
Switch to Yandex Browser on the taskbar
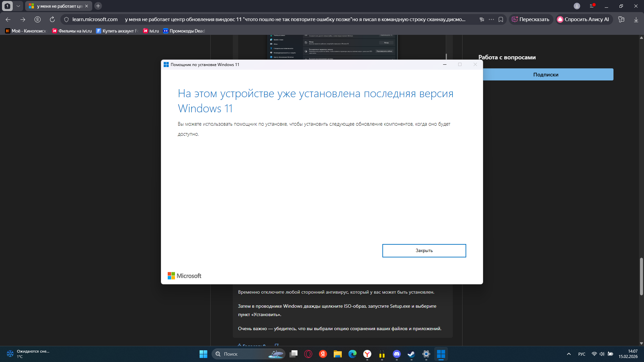367,354
